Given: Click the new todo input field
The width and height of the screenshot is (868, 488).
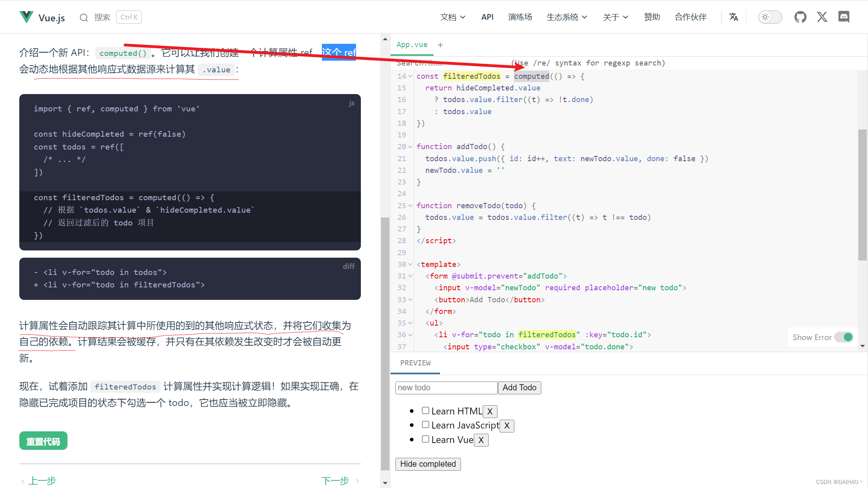Looking at the screenshot, I should pyautogui.click(x=447, y=387).
